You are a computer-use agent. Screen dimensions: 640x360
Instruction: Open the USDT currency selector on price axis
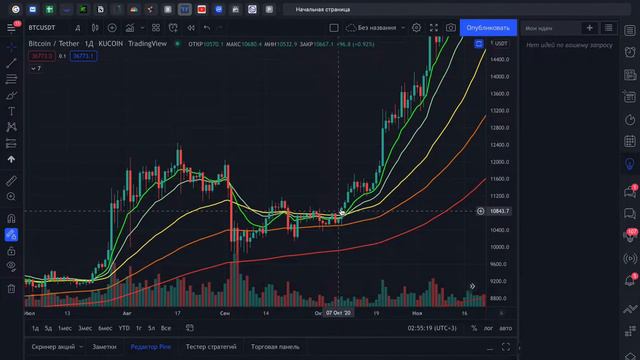point(500,43)
